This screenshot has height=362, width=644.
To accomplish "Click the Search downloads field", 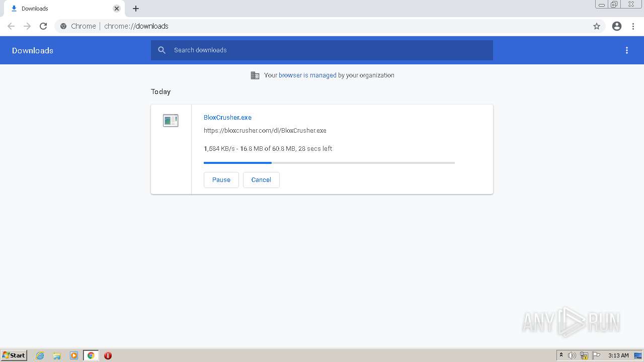I will point(322,50).
